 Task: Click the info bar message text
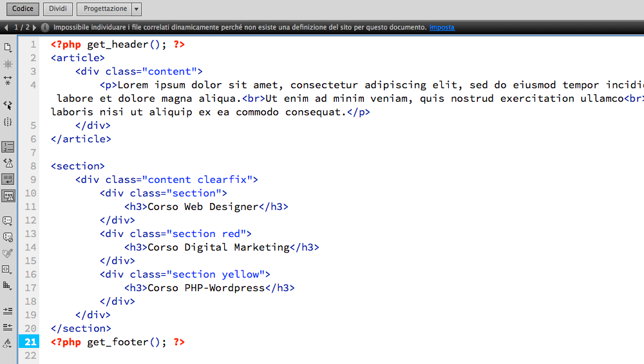pos(240,28)
